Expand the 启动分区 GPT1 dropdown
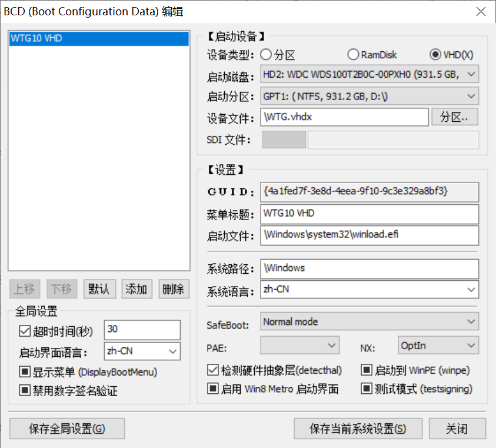 pos(369,95)
